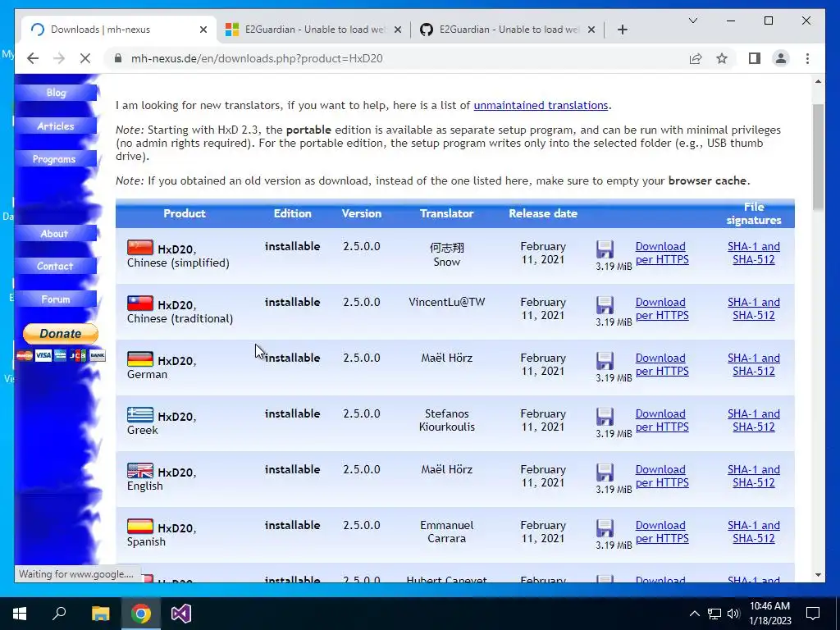840x630 pixels.
Task: Download Chinese (simplified) HxD20 per HTTPS
Action: [x=662, y=253]
